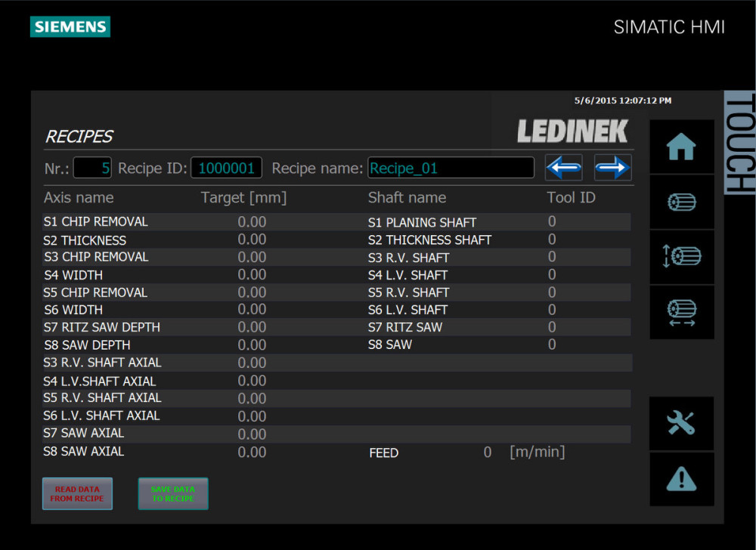Click the 'S5 R.V. SHAFT' shaft name
The image size is (756, 550).
tap(409, 292)
